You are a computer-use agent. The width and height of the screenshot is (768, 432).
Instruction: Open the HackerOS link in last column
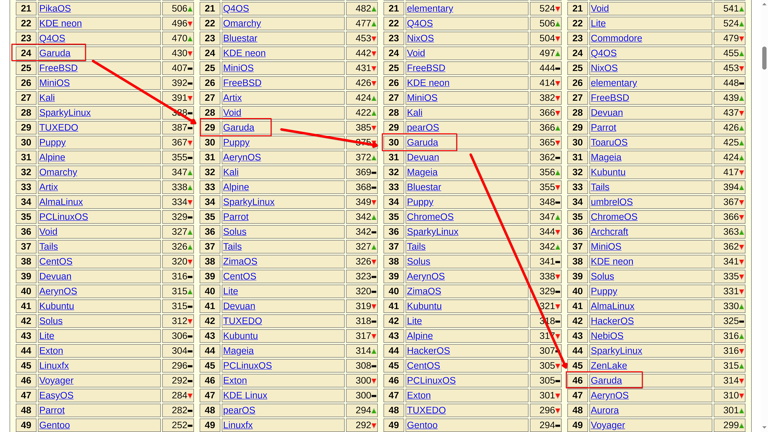612,321
